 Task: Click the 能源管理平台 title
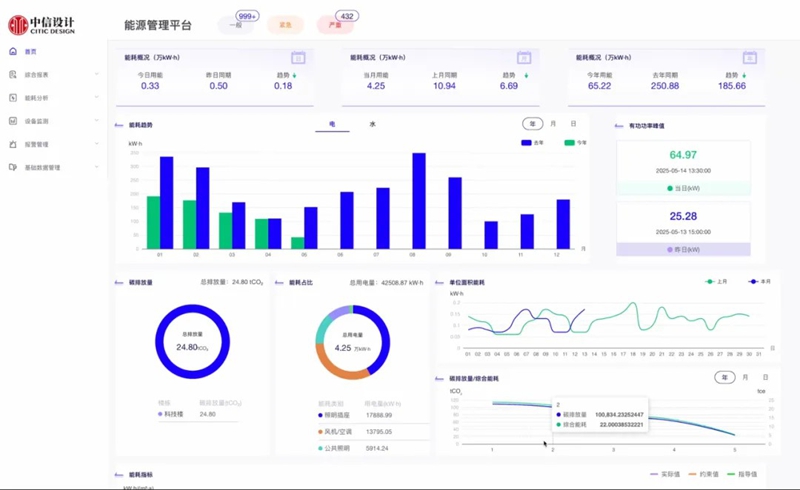point(158,25)
